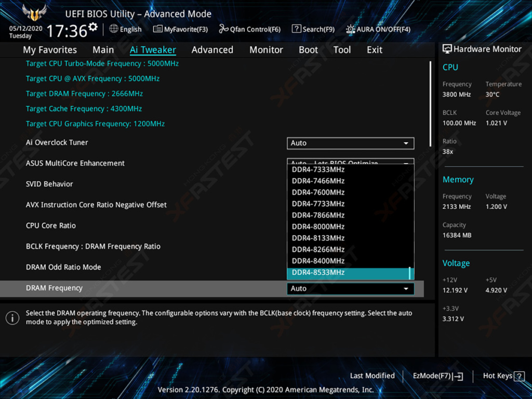This screenshot has width=532, height=399.
Task: Click Search(F9) label
Action: (318, 29)
